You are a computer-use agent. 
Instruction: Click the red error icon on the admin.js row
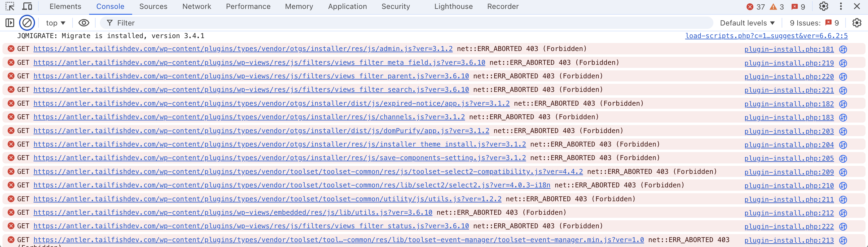pos(11,49)
